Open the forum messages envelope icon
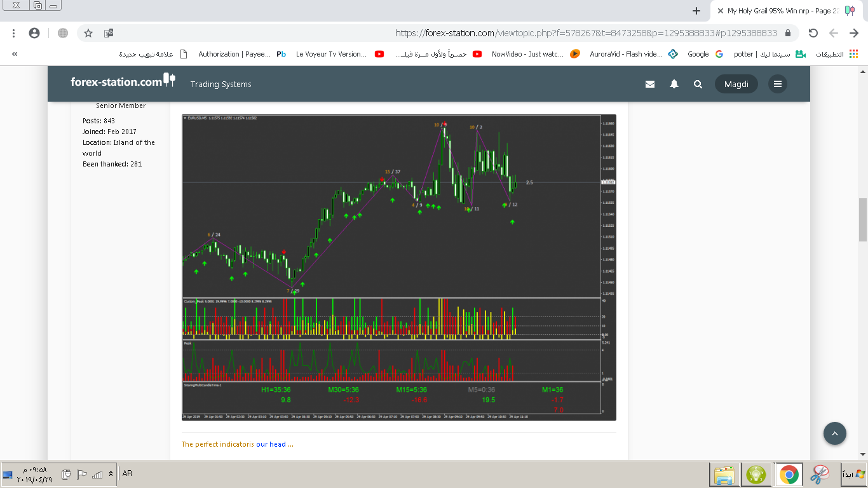 (649, 84)
